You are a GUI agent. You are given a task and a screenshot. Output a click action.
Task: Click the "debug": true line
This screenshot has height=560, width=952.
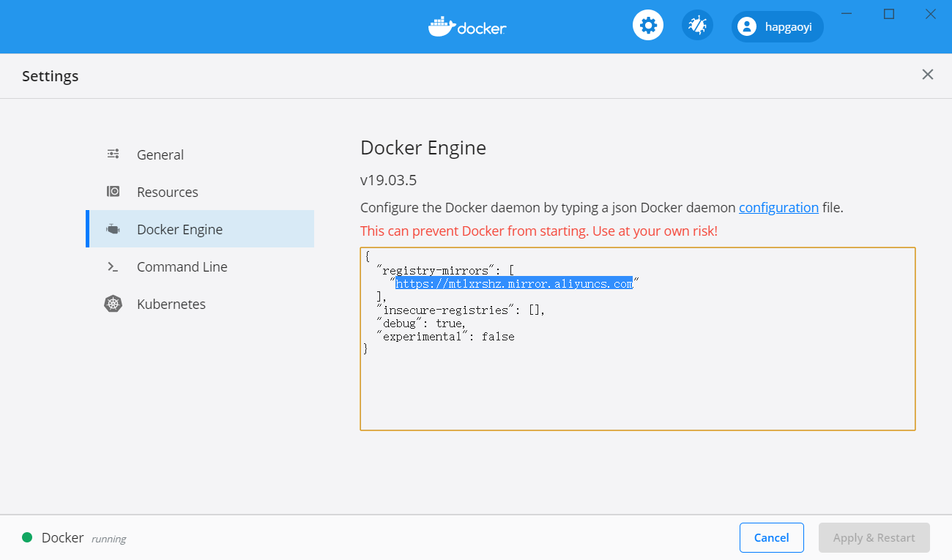click(x=422, y=323)
